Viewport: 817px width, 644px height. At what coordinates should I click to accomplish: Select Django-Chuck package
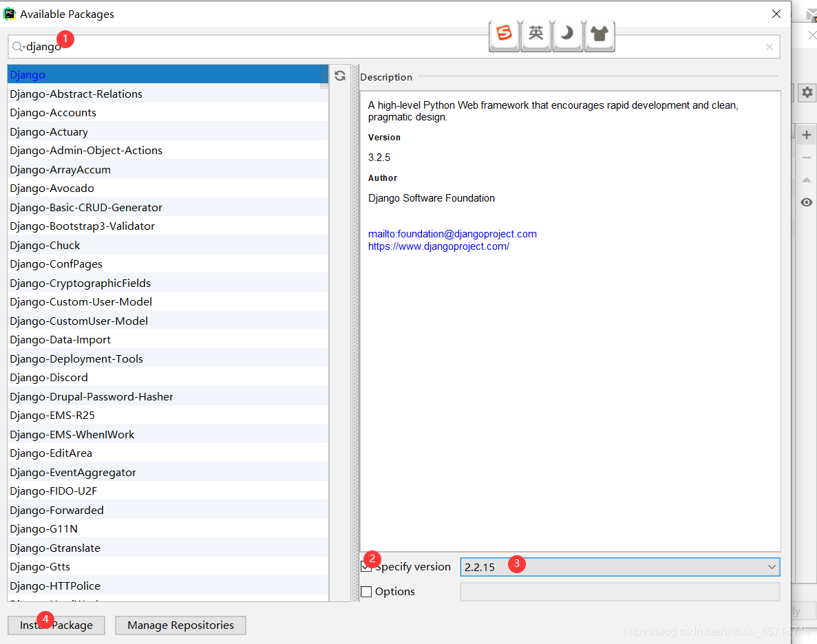168,245
